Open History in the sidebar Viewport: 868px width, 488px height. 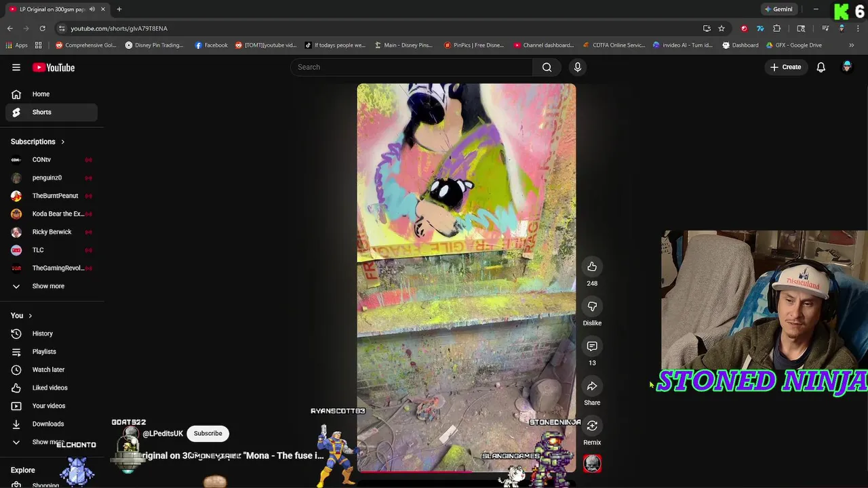(x=52, y=333)
